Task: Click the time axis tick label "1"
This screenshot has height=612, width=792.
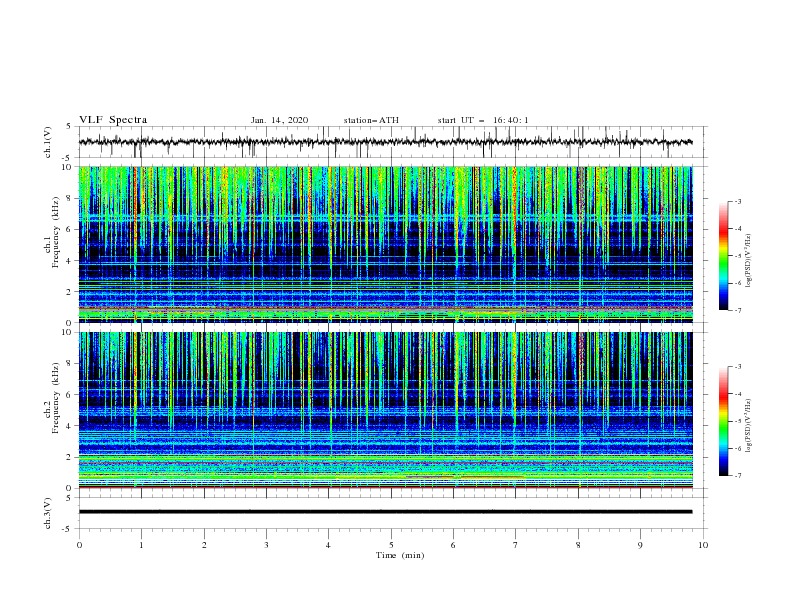Action: pos(141,545)
